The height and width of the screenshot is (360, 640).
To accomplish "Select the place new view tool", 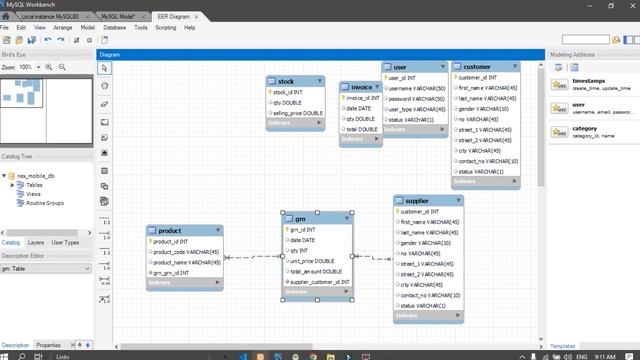I will [104, 186].
